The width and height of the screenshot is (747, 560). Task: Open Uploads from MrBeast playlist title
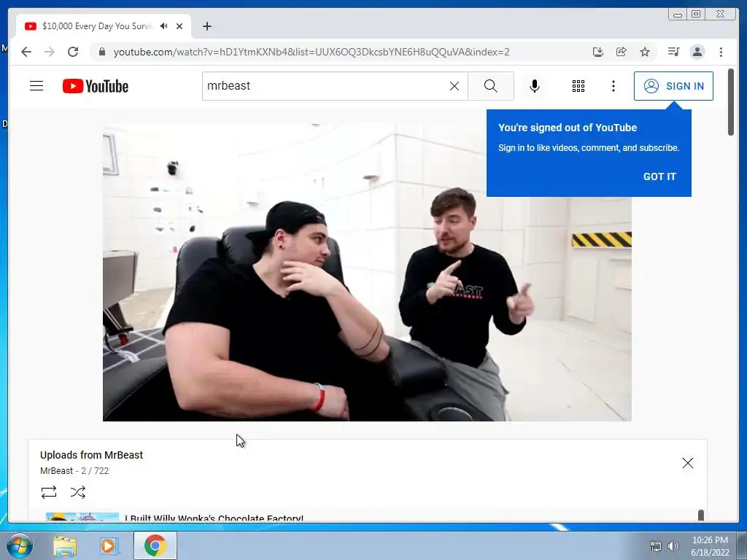pos(91,455)
